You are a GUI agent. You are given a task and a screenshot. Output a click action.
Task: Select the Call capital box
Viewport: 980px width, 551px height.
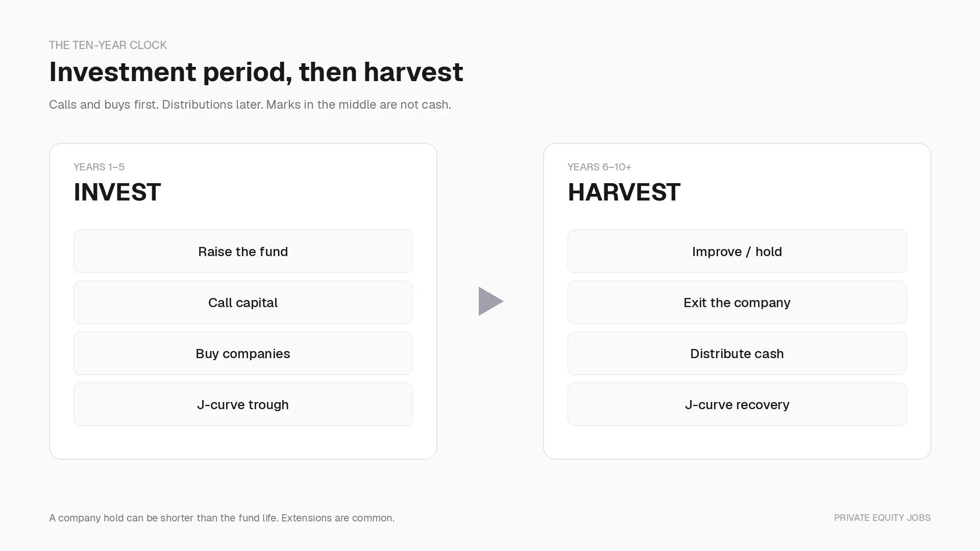[x=243, y=302]
